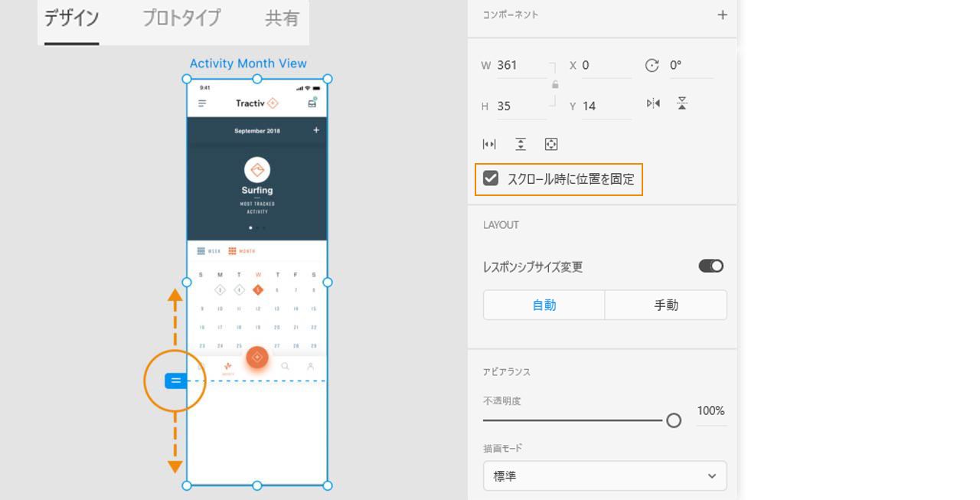Screen dimensions: 980x500
Task: Open the 描画モード dropdown showing 標準
Action: (x=604, y=475)
